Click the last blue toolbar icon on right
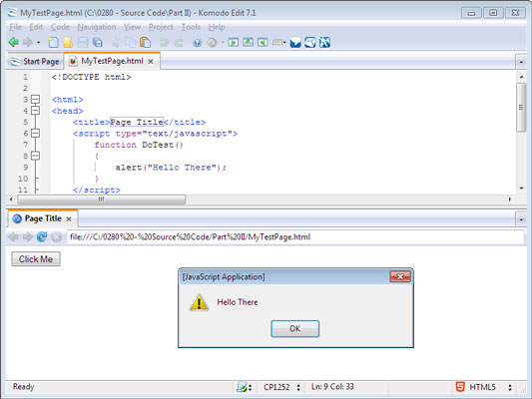532x399 pixels. (324, 42)
